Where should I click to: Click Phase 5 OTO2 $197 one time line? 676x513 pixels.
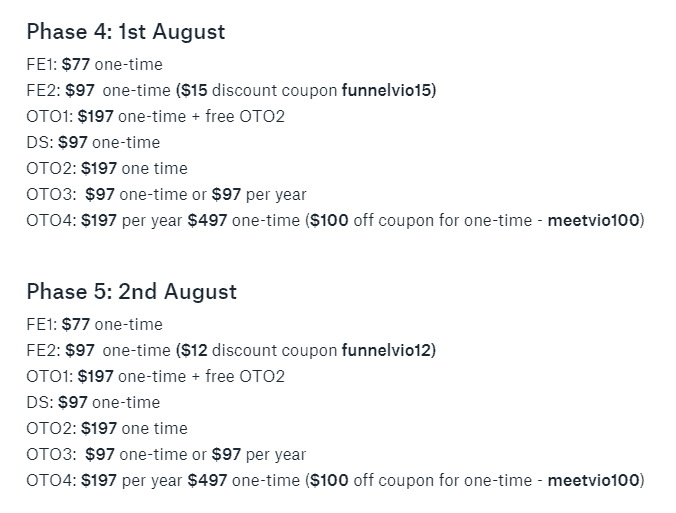[x=107, y=429]
